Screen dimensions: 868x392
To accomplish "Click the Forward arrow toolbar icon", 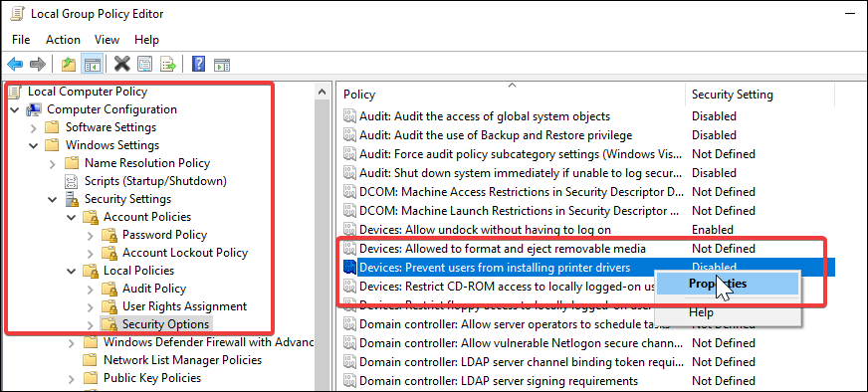I will pos(37,65).
